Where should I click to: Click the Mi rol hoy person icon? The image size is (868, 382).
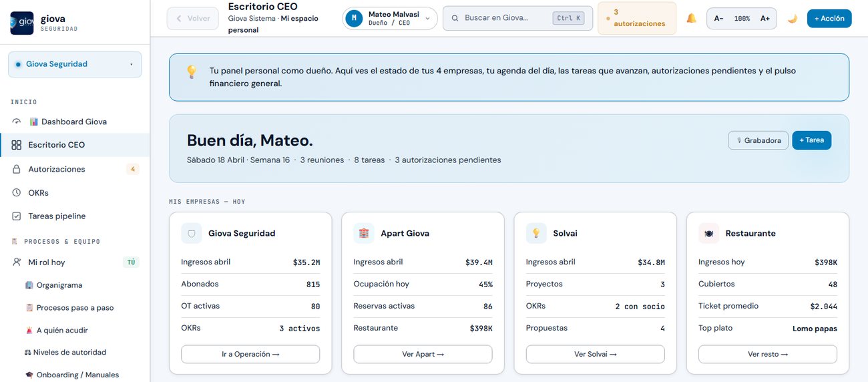[17, 262]
